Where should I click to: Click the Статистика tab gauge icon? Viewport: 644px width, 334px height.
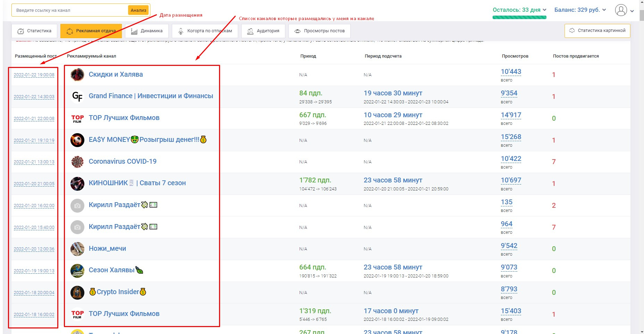click(21, 31)
